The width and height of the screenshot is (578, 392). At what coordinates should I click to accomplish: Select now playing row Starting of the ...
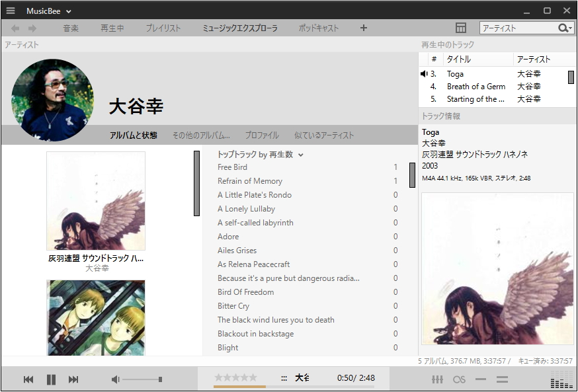pos(493,99)
